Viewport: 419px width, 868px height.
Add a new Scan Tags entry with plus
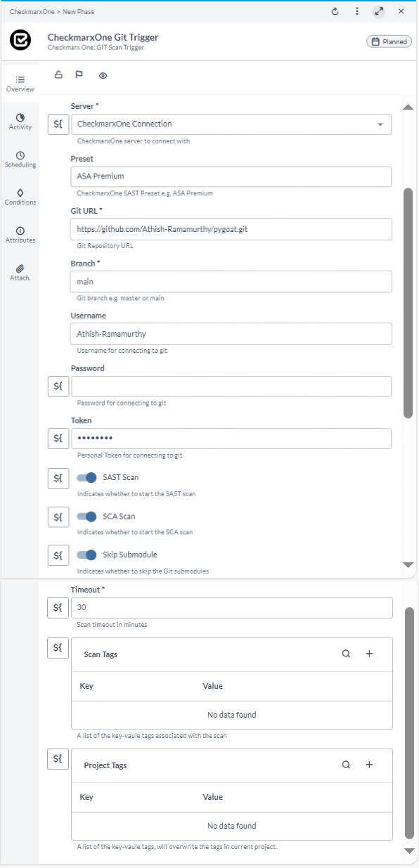click(x=369, y=654)
